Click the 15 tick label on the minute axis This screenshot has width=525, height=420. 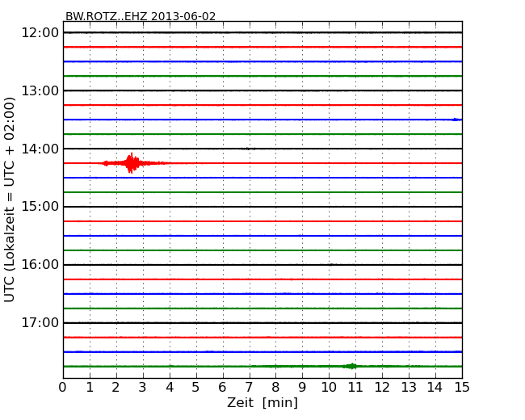pyautogui.click(x=462, y=388)
